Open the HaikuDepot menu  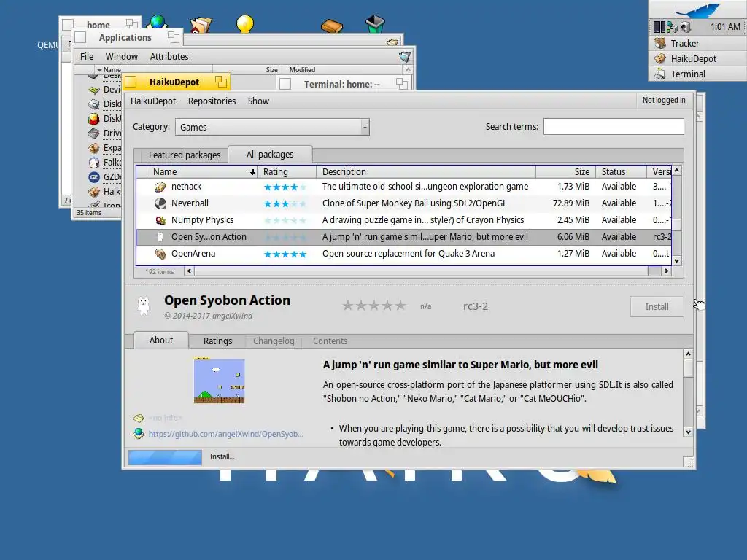point(153,101)
